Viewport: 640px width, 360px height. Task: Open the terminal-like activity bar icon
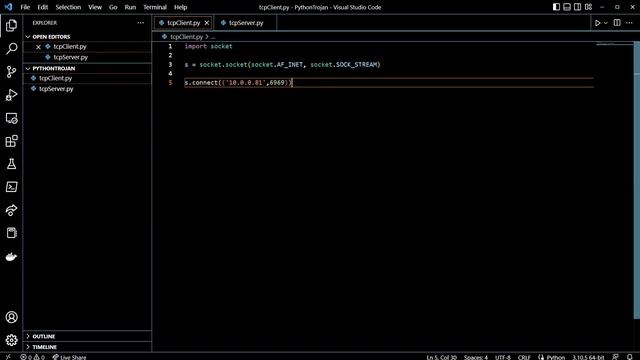coord(11,187)
